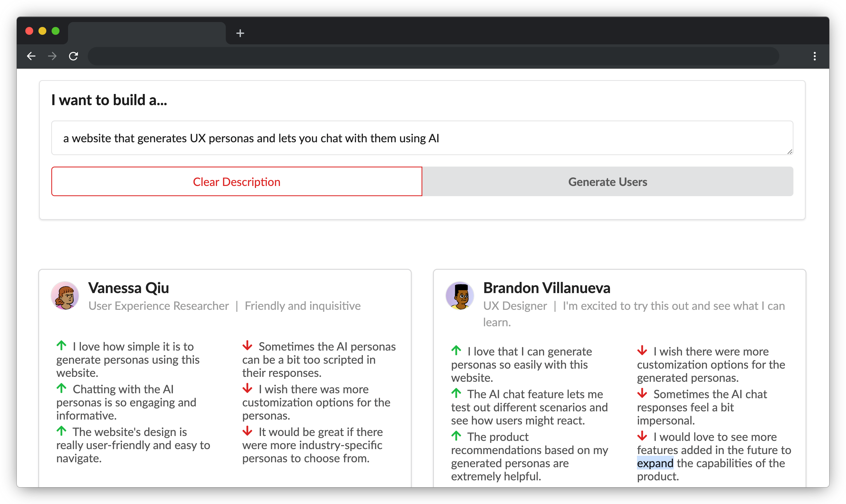Click Vanessa Qiu's avatar

point(65,295)
